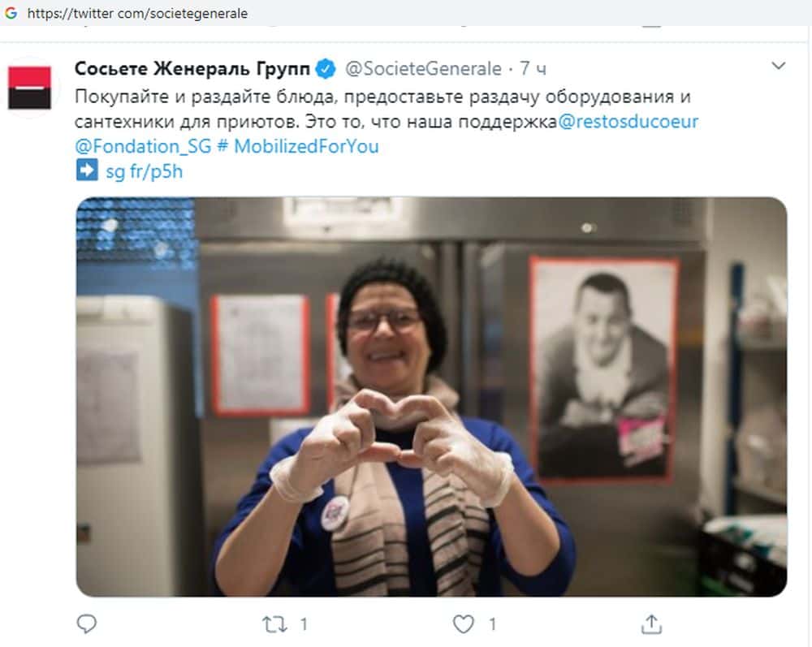This screenshot has height=647, width=812.
Task: Click the Societe Generale red-black avatar
Action: pos(29,88)
